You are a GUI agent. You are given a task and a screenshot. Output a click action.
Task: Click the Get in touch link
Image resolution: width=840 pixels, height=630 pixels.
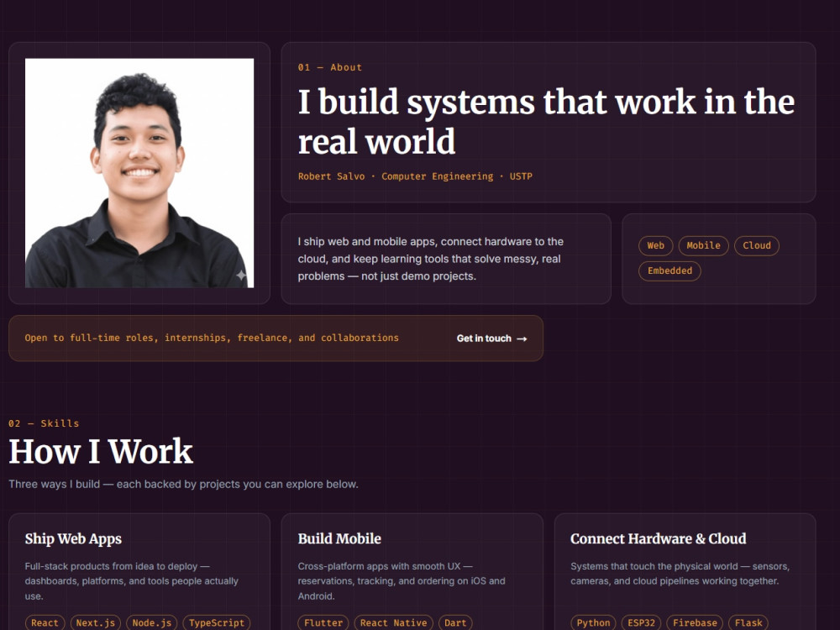[x=491, y=339]
